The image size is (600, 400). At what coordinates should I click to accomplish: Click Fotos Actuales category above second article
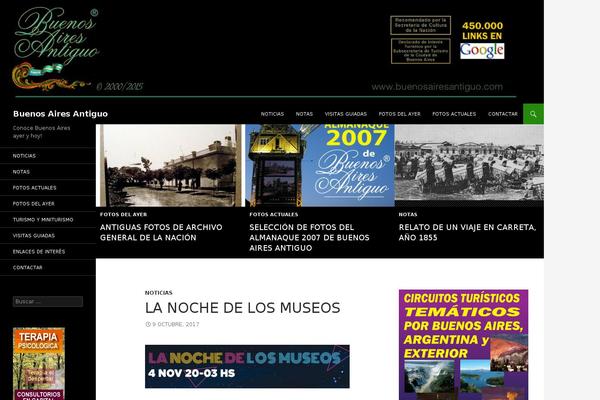point(274,214)
